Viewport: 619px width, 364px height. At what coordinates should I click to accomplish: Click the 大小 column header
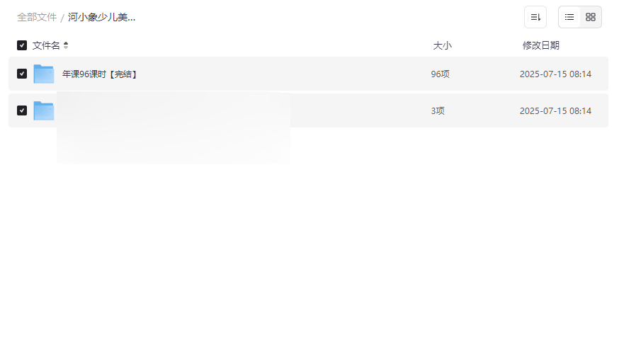click(442, 45)
